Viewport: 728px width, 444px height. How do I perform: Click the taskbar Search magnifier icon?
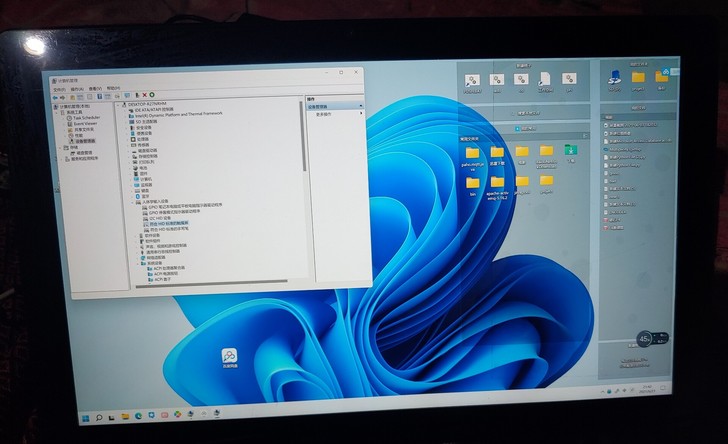pos(98,418)
